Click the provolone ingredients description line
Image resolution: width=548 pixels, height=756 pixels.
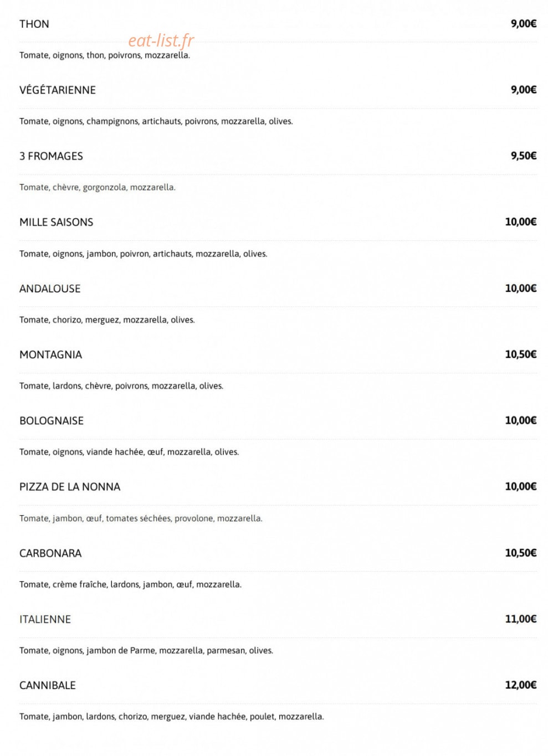pos(141,518)
